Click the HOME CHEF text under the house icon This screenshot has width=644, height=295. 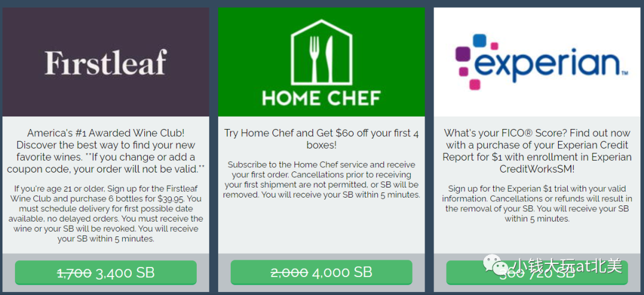[x=321, y=99]
